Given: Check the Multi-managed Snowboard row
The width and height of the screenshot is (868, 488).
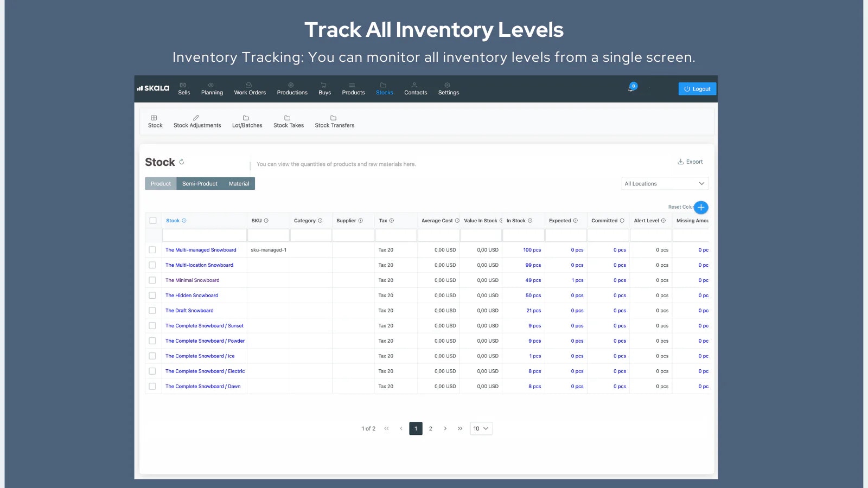Looking at the screenshot, I should click(152, 250).
